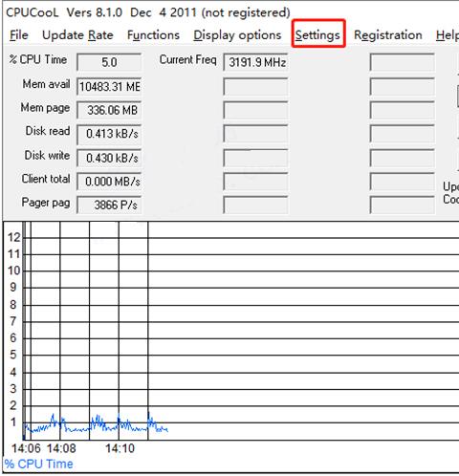Open the Settings menu

tap(317, 35)
